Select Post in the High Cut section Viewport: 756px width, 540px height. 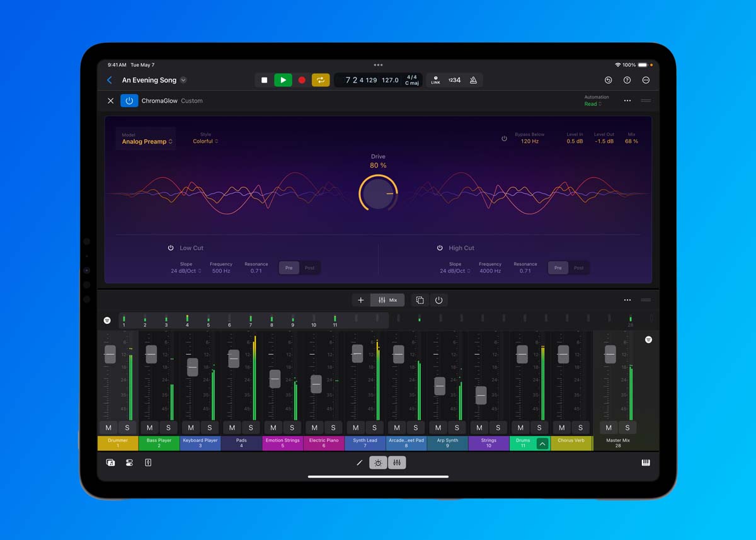[x=578, y=268]
